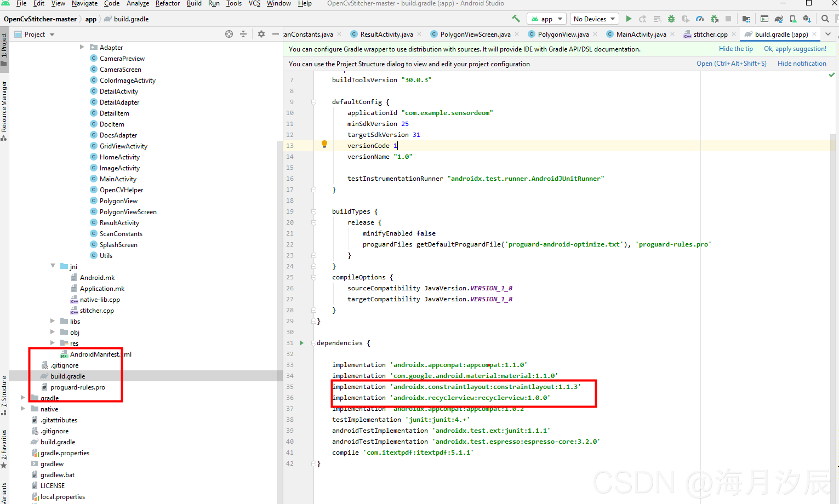Open Project Structure toolbar icon
The width and height of the screenshot is (839, 504).
click(746, 19)
